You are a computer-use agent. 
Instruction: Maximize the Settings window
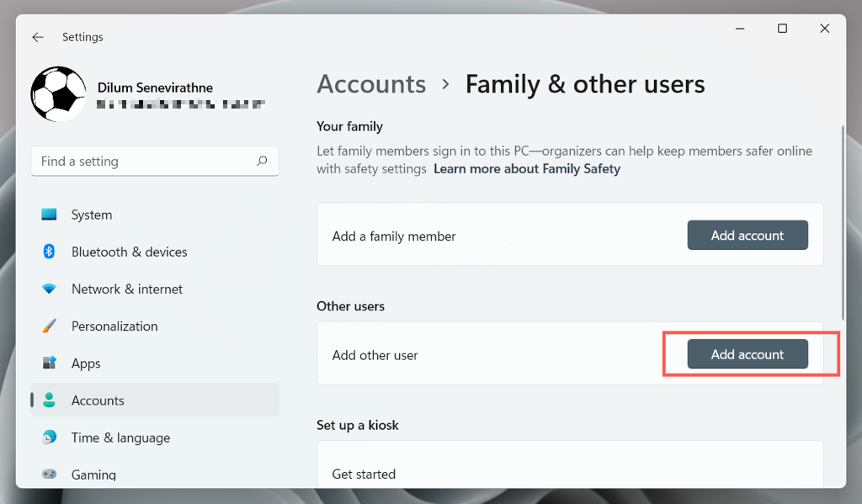[782, 29]
